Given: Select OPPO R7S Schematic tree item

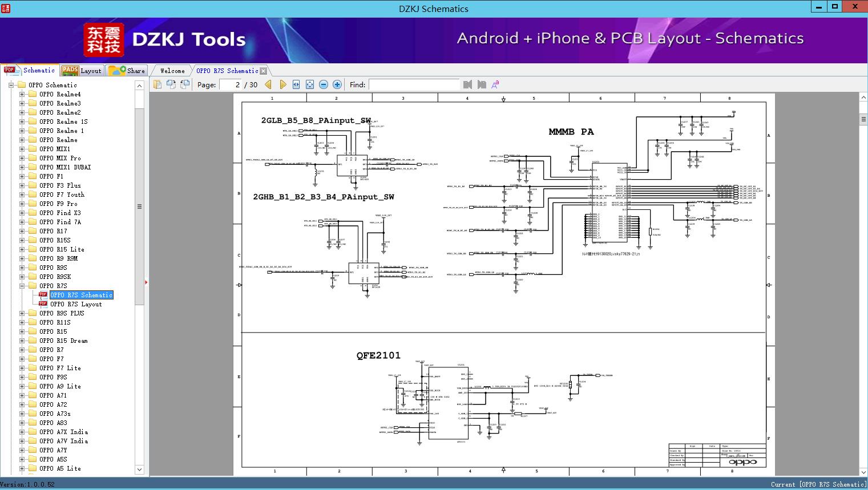Looking at the screenshot, I should tap(82, 295).
